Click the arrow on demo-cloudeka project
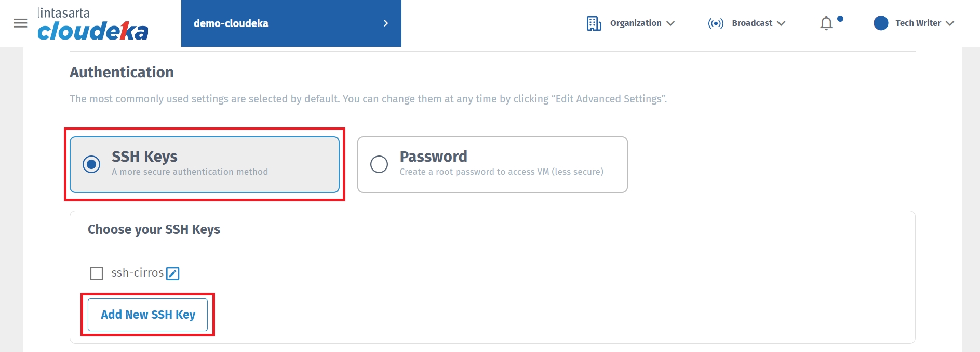980x352 pixels. pyautogui.click(x=385, y=23)
